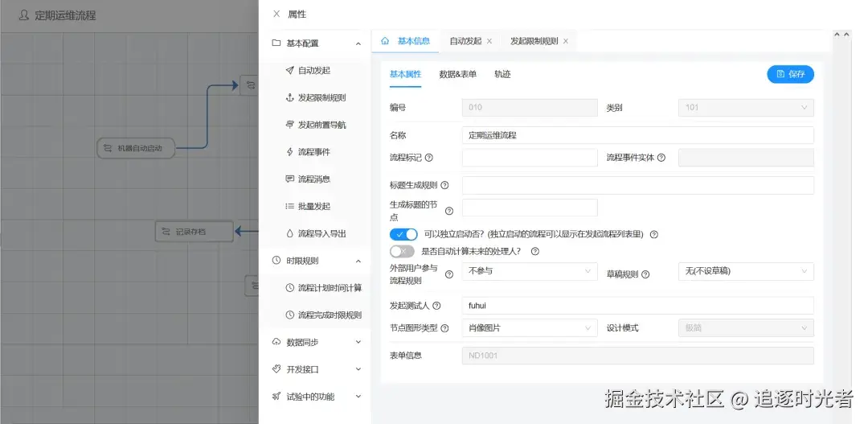Image resolution: width=868 pixels, height=424 pixels.
Task: Expand the 试验中的功能 section
Action: pos(358,397)
